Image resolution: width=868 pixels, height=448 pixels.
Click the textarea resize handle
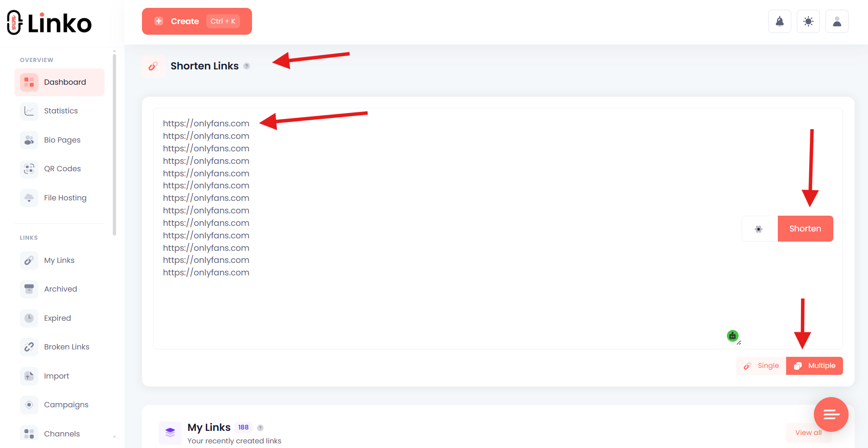739,343
